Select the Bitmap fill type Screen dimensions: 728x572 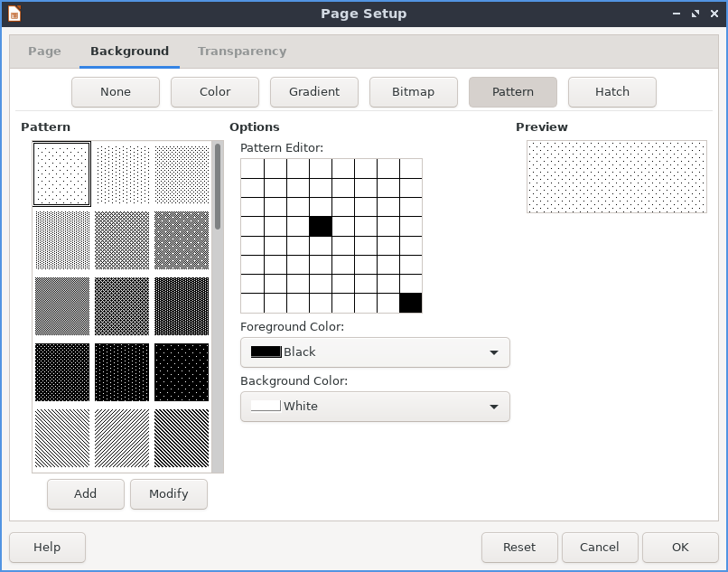(414, 91)
